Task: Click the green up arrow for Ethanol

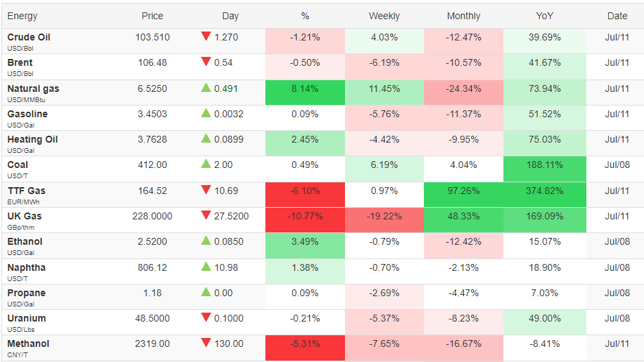Action: pyautogui.click(x=206, y=241)
